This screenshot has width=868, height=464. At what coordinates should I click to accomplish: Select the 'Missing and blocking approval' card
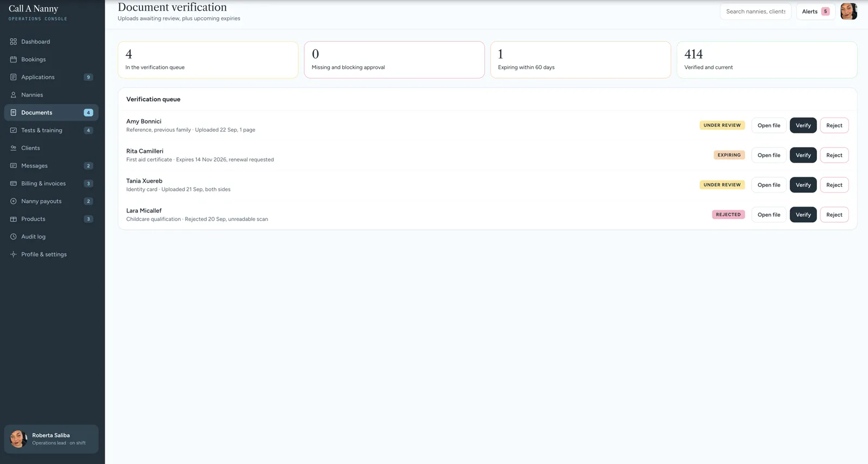point(394,60)
